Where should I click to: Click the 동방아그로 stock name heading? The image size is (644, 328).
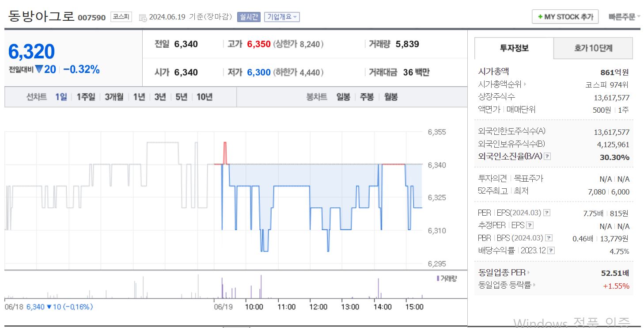click(41, 16)
